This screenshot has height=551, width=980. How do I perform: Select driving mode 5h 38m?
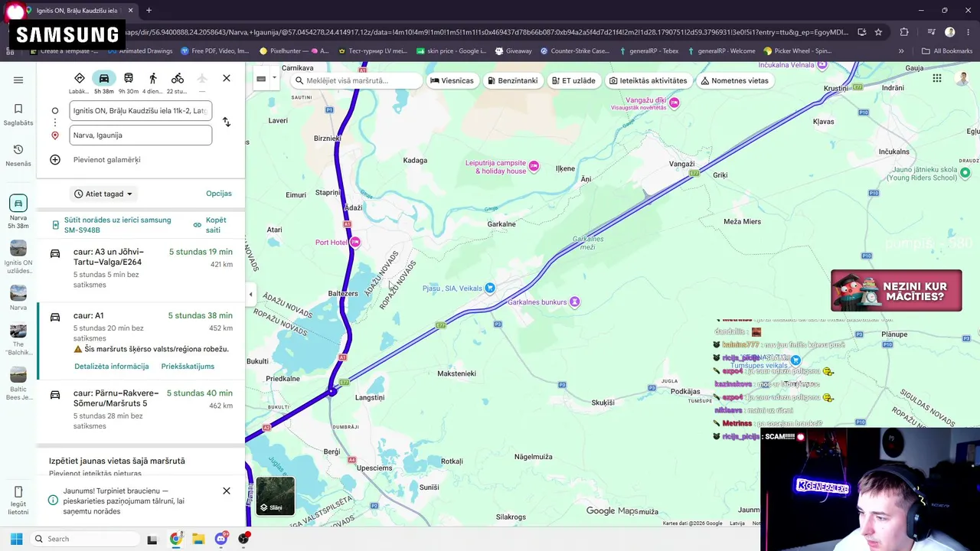(x=104, y=83)
